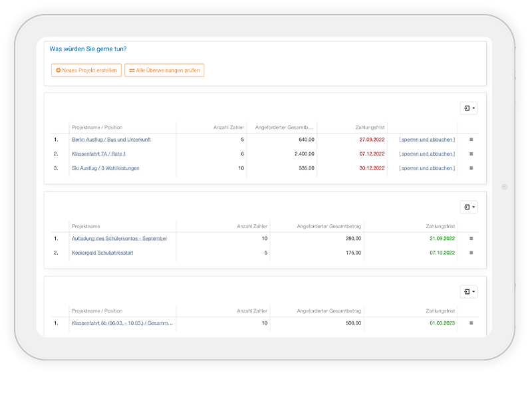The image size is (532, 399).
Task: Open Klassenfahrt 7A / Rate 1 project
Action: [98, 154]
